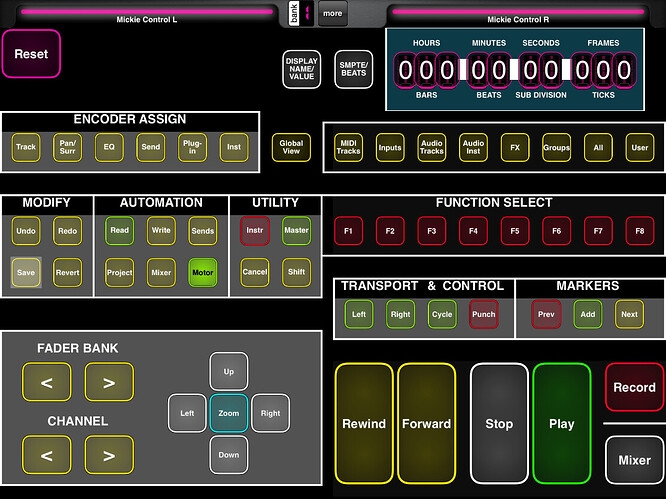Jump to Left locator in Transport
This screenshot has width=666, height=499.
[359, 314]
